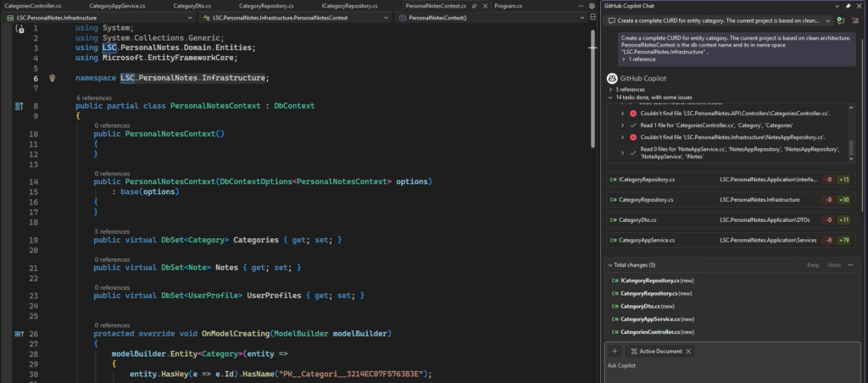The image size is (868, 383).
Task: Switch to the CategoryAppService.cs tab
Action: [118, 6]
